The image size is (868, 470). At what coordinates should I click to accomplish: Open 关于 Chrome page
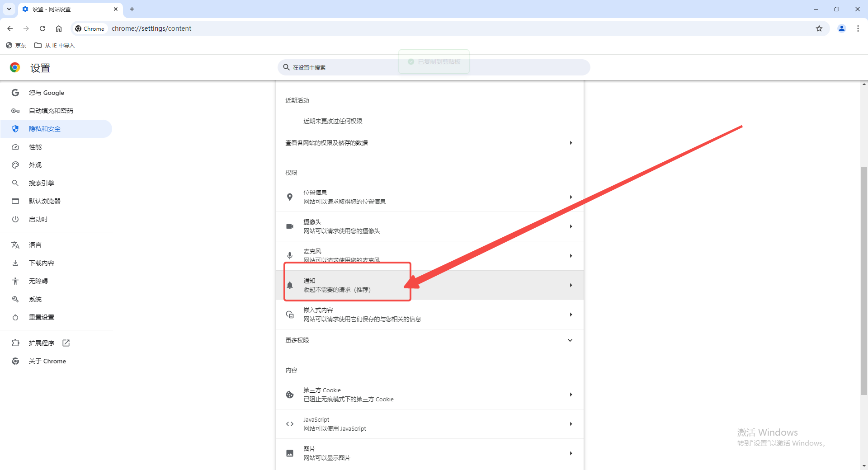point(57,361)
